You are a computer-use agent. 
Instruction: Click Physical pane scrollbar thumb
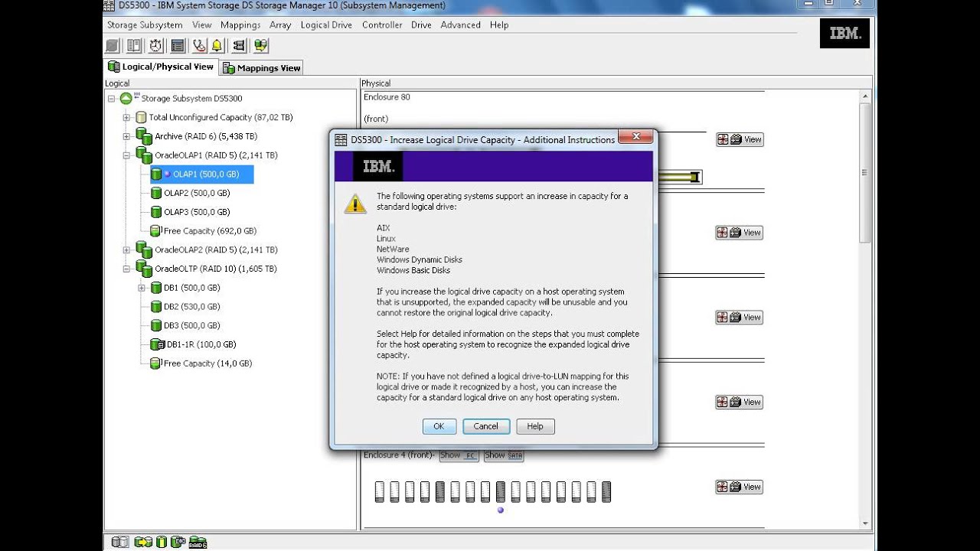click(x=866, y=172)
